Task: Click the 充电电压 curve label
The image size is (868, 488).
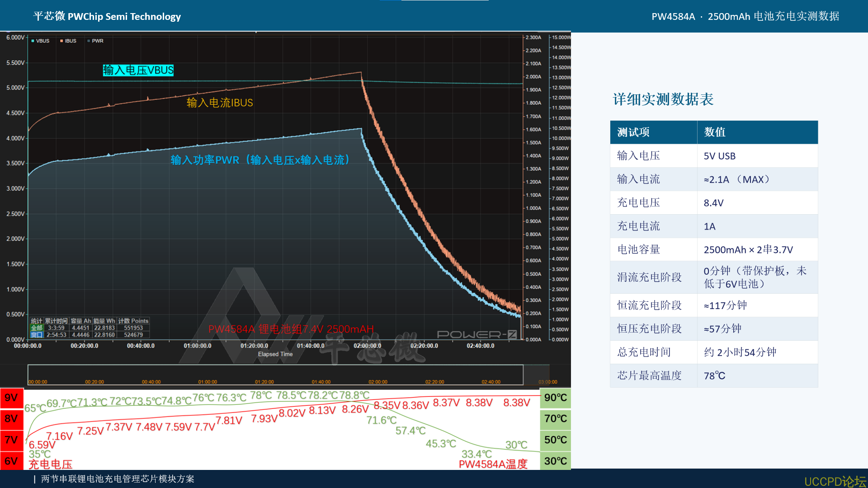Action: click(x=50, y=464)
